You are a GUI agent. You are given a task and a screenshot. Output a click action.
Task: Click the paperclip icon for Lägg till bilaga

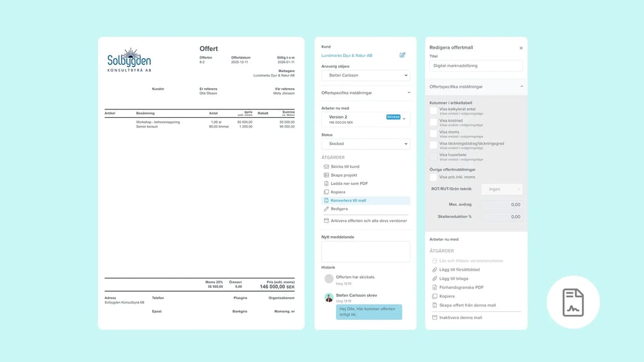pyautogui.click(x=434, y=278)
